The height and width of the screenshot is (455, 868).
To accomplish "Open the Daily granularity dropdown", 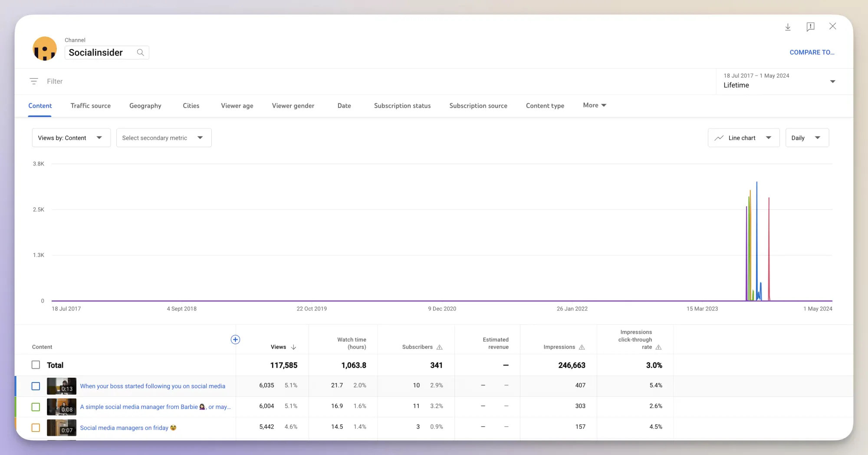I will [x=807, y=138].
